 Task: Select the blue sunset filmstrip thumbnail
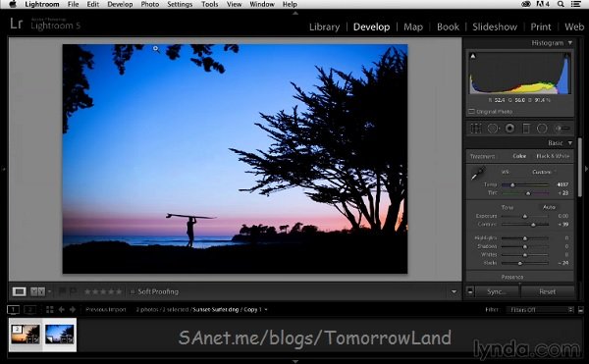click(59, 335)
